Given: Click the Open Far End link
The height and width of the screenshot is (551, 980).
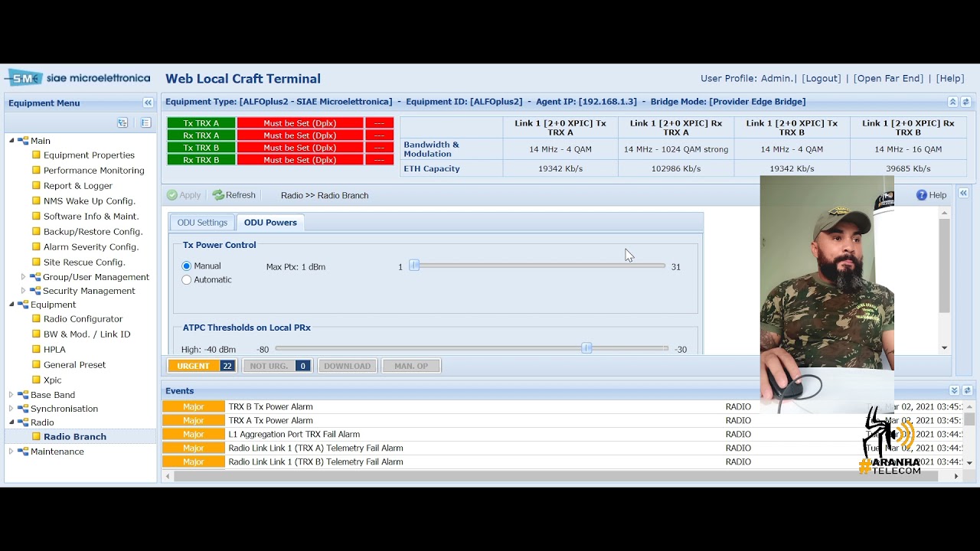Looking at the screenshot, I should [x=888, y=79].
